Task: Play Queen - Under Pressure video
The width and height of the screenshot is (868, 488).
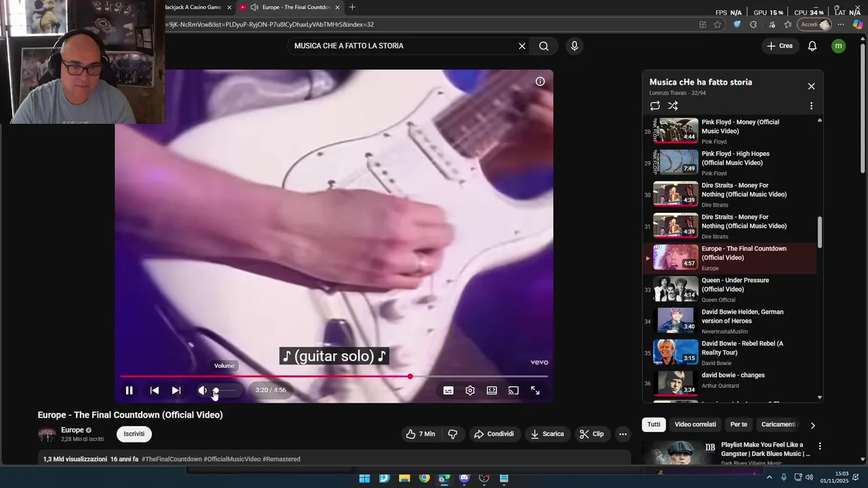Action: pos(729,289)
